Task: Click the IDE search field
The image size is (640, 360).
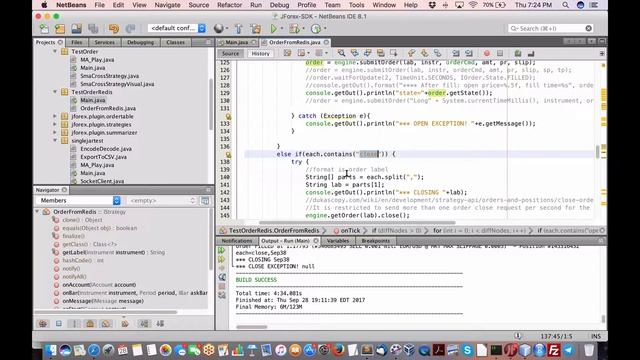Action: tap(550, 28)
